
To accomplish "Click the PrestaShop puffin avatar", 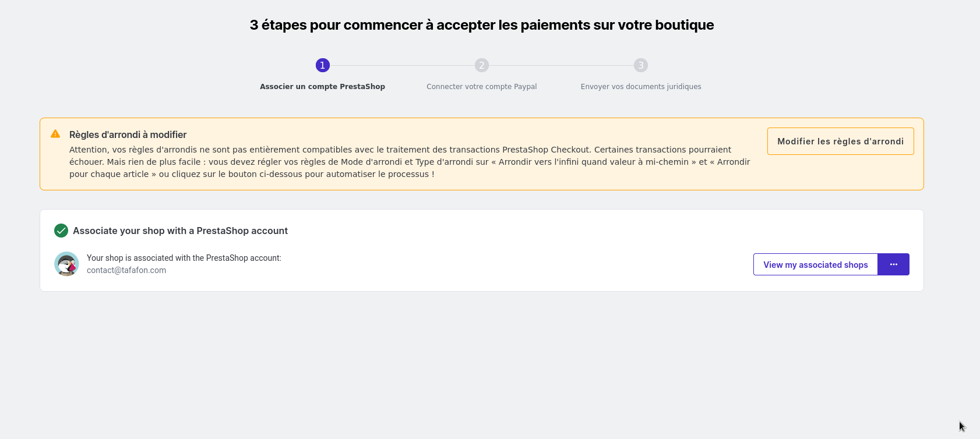I will point(66,264).
